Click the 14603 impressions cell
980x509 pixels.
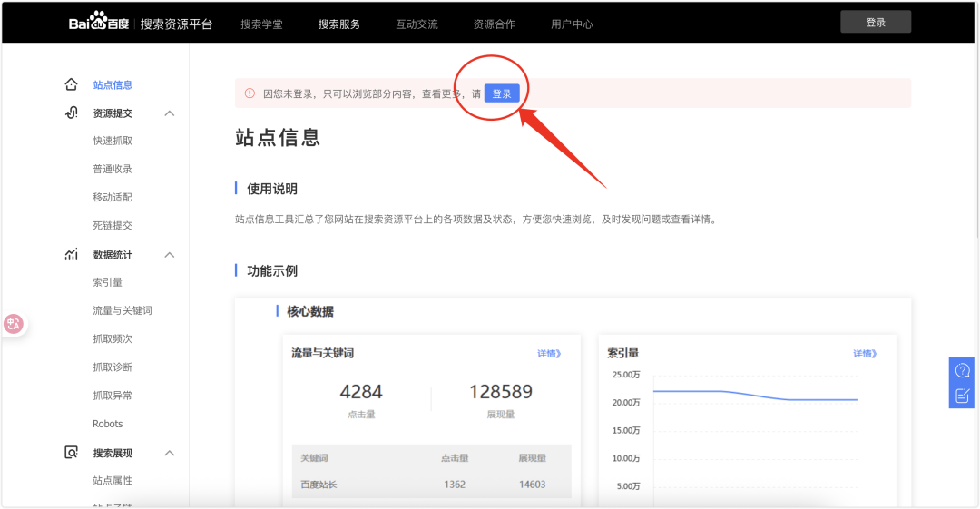[532, 484]
